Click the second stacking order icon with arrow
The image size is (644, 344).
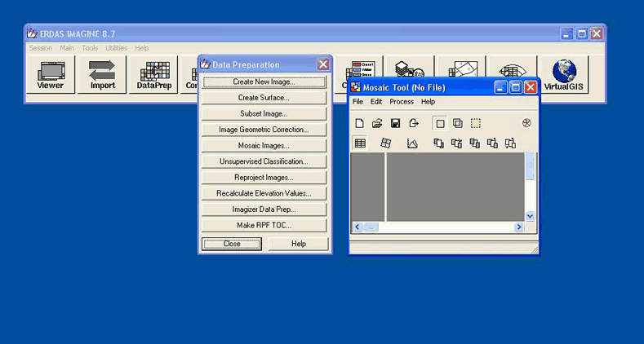[x=456, y=143]
